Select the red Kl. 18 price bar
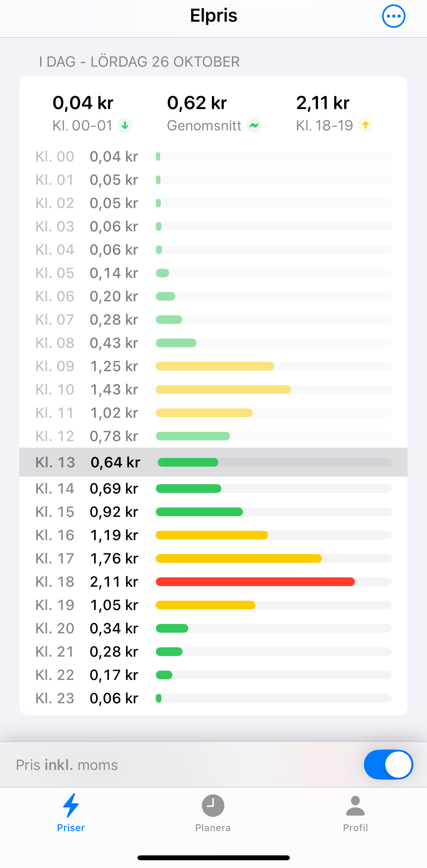427x868 pixels. [x=255, y=582]
